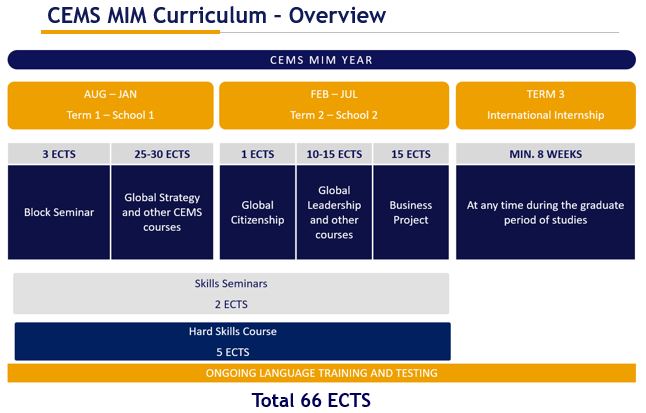
Task: Click the Global Strategy and other CEMS courses block
Action: coord(162,212)
